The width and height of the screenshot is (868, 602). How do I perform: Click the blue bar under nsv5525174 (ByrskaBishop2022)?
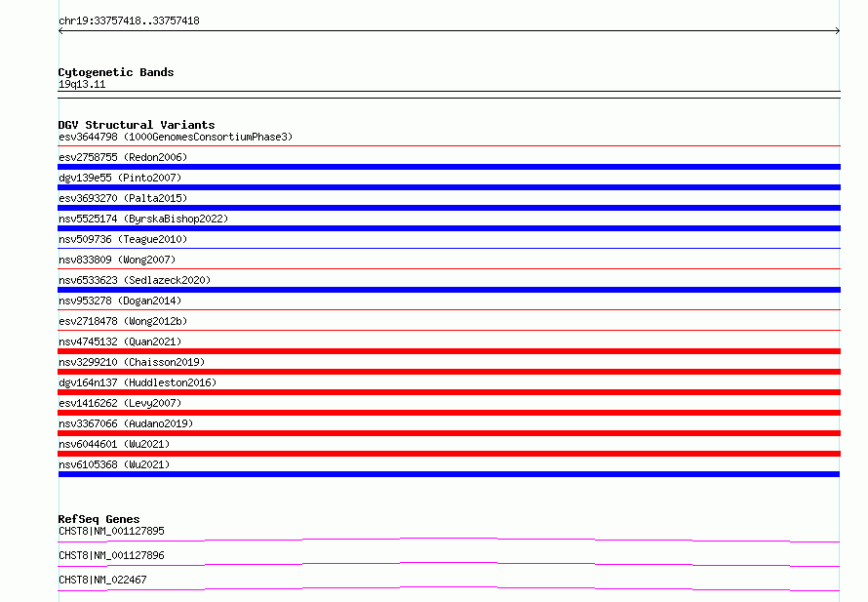click(x=449, y=228)
